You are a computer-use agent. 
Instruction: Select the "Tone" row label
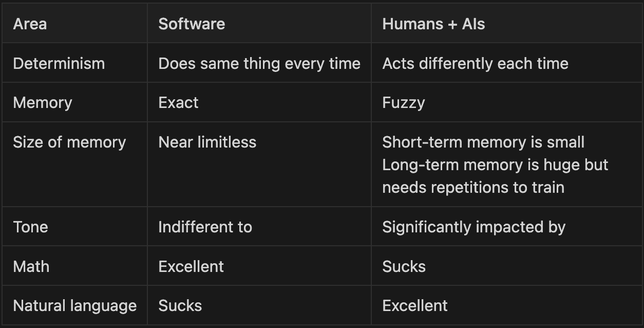(30, 227)
